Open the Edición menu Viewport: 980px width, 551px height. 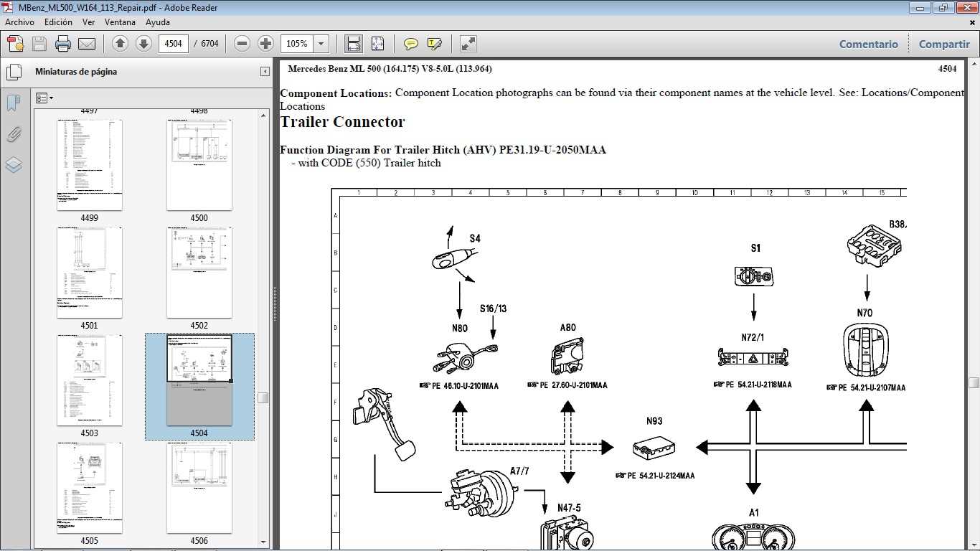click(58, 22)
